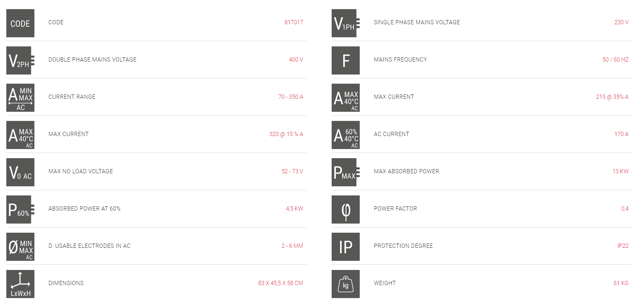Click the 817017 code value
This screenshot has height=303, width=644.
point(294,22)
